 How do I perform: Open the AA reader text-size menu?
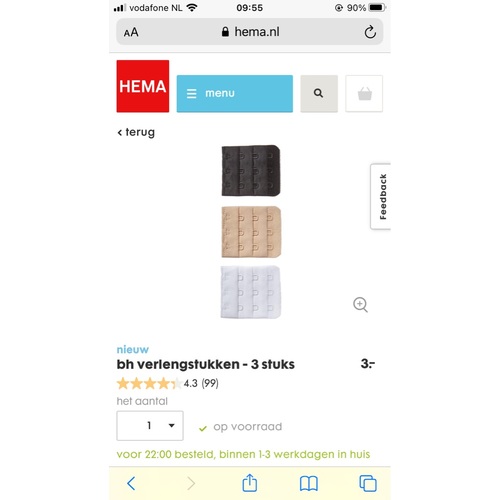[131, 32]
